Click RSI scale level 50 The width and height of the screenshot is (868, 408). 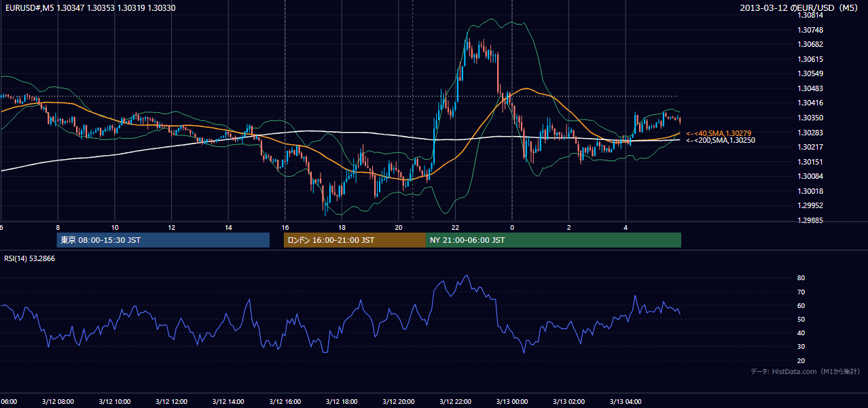(801, 319)
